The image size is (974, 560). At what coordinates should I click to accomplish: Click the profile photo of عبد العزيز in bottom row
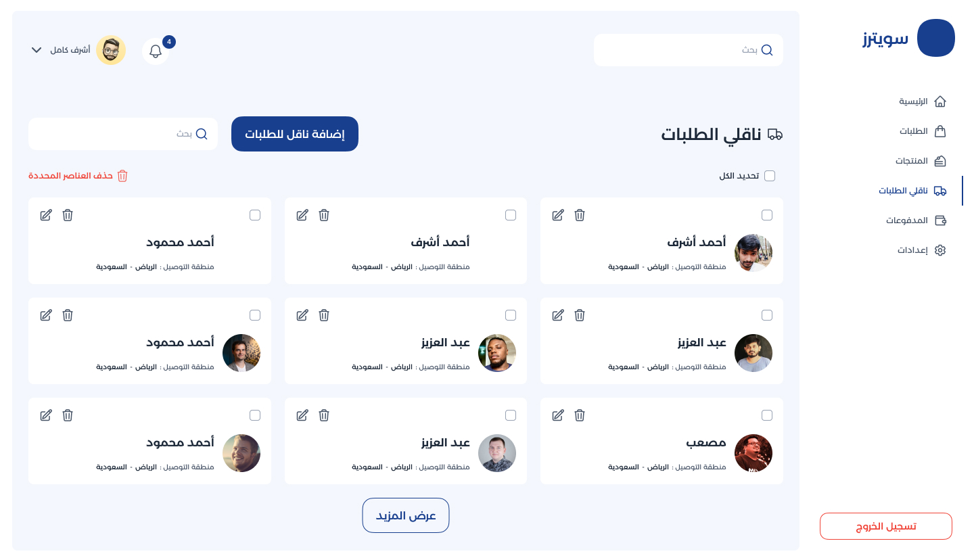coord(497,453)
